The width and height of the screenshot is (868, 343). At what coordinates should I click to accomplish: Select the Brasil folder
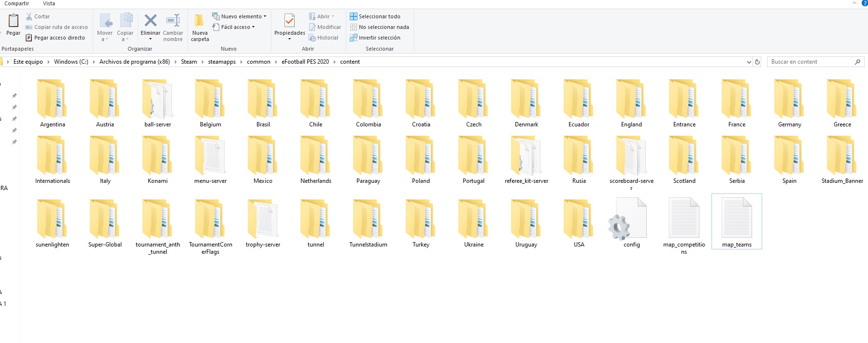[x=263, y=103]
